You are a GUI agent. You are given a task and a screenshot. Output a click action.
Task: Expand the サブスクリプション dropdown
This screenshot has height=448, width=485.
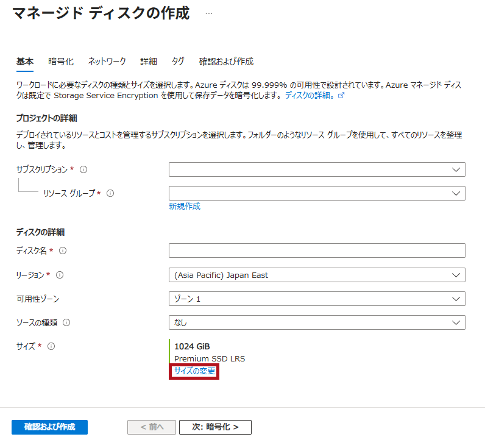point(317,169)
